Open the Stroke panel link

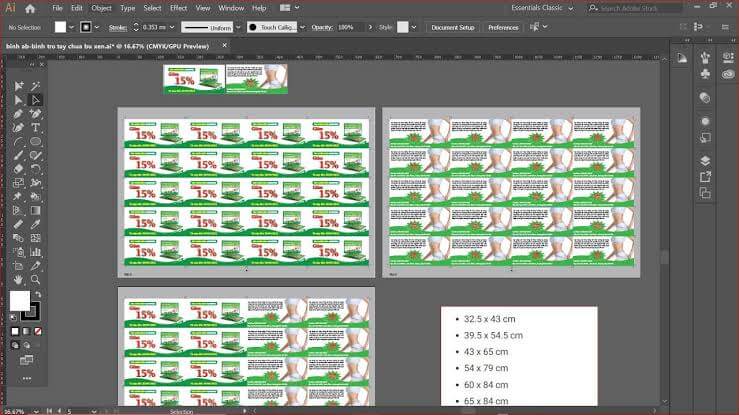tap(118, 27)
